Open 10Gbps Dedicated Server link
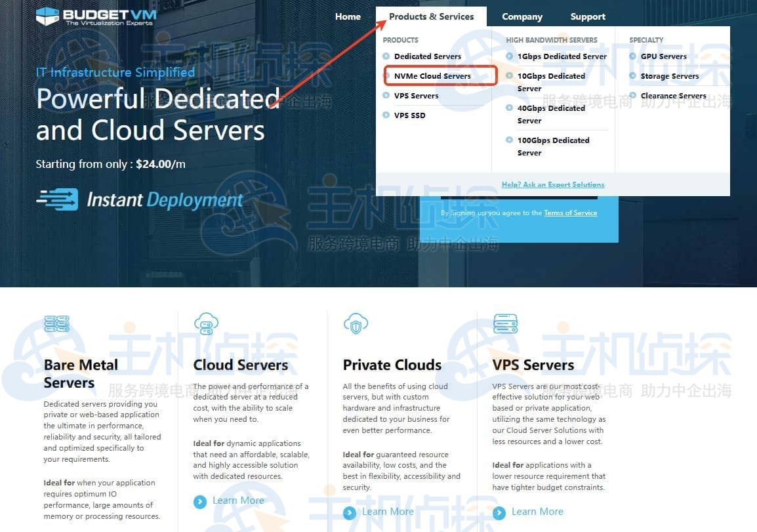 pos(551,82)
